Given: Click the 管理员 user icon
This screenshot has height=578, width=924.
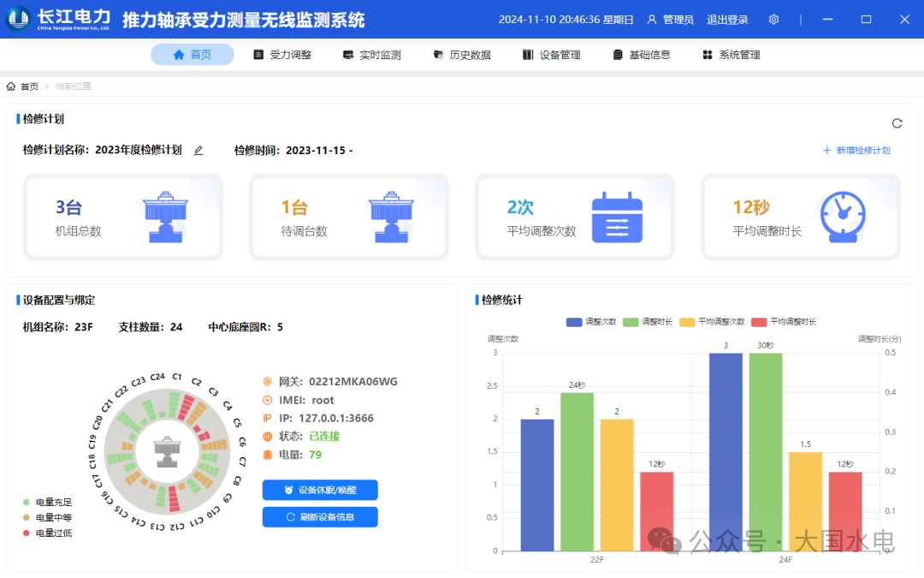Looking at the screenshot, I should pos(652,20).
